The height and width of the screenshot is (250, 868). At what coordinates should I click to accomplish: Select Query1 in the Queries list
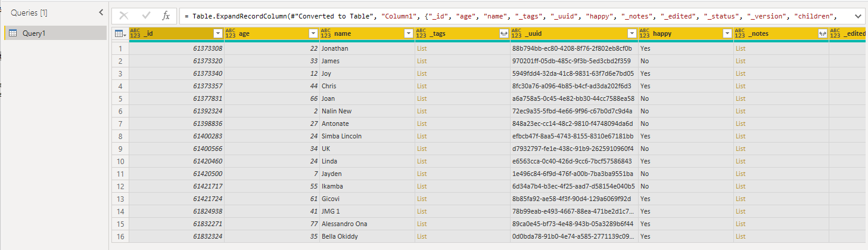tap(55, 33)
